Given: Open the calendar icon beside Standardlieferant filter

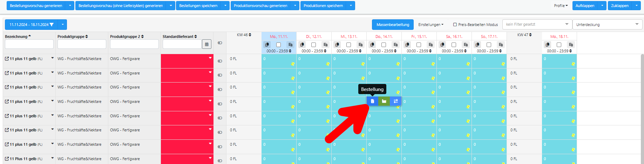Looking at the screenshot, I should click(207, 44).
